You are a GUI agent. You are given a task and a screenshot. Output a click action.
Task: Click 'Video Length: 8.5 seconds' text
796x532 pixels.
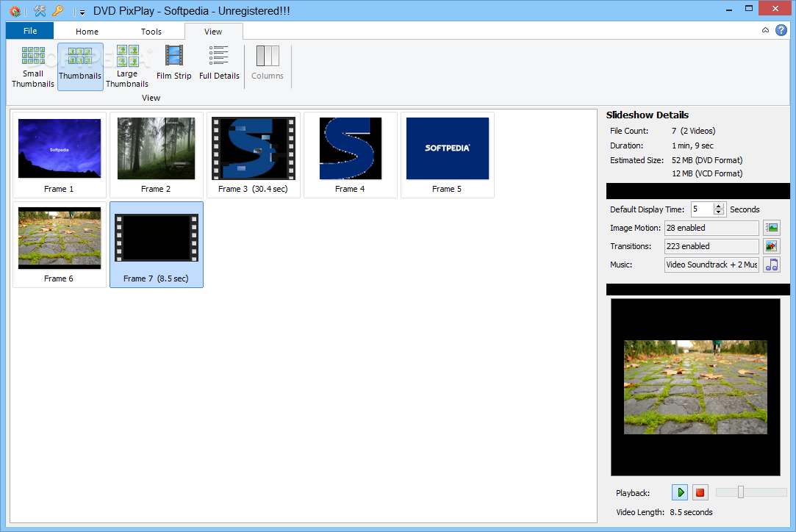click(664, 512)
